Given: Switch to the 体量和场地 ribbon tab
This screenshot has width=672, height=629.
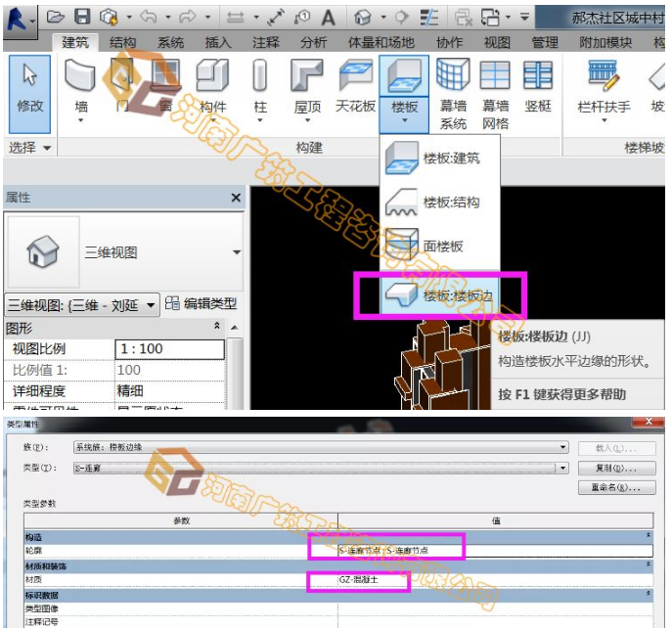Looking at the screenshot, I should click(381, 42).
